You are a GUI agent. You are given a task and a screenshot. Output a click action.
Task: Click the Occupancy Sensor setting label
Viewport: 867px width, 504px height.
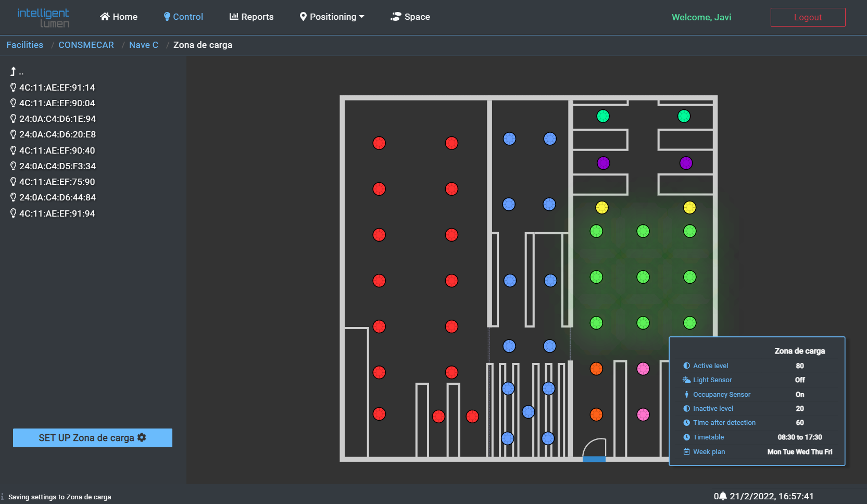(722, 395)
